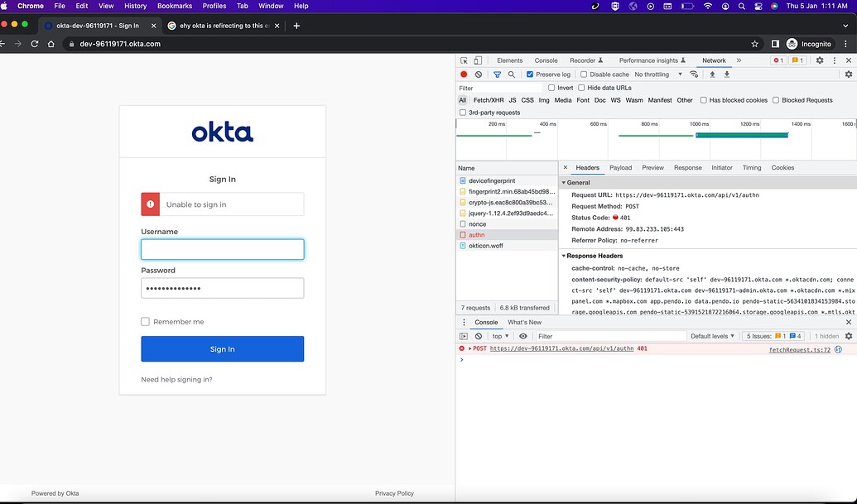Screen dimensions: 857x504
Task: Open network search magnifier icon
Action: coord(512,74)
